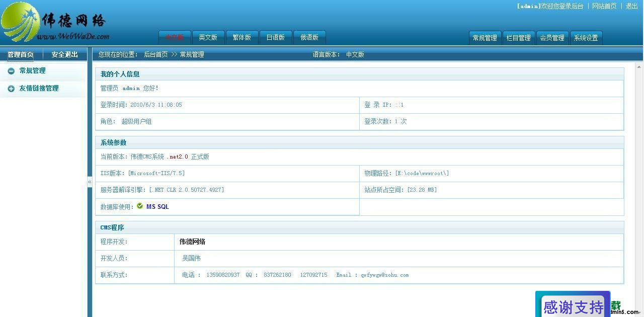Image resolution: width=644 pixels, height=317 pixels.
Task: Open the 系统设置 top menu
Action: [x=586, y=38]
